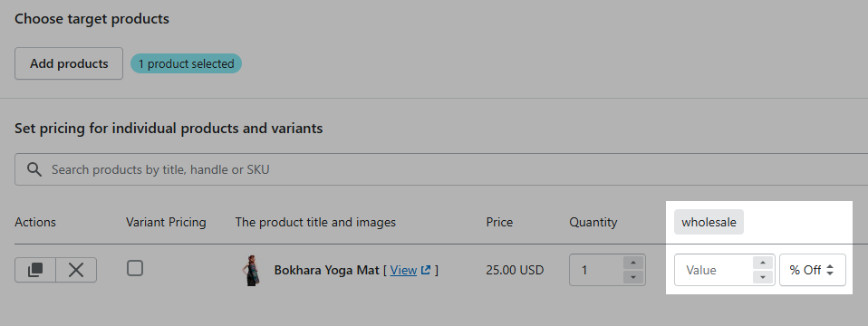868x326 pixels.
Task: Open the % Off discount type dropdown
Action: (x=812, y=270)
